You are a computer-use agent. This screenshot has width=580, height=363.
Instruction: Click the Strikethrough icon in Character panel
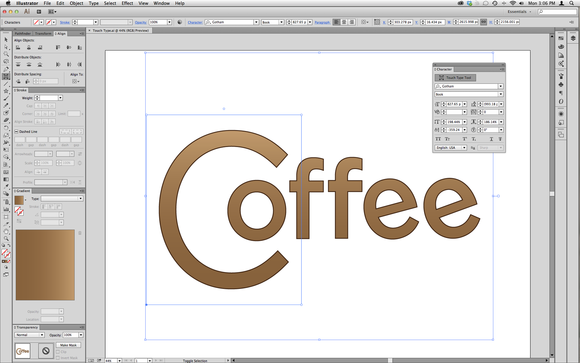click(x=500, y=139)
